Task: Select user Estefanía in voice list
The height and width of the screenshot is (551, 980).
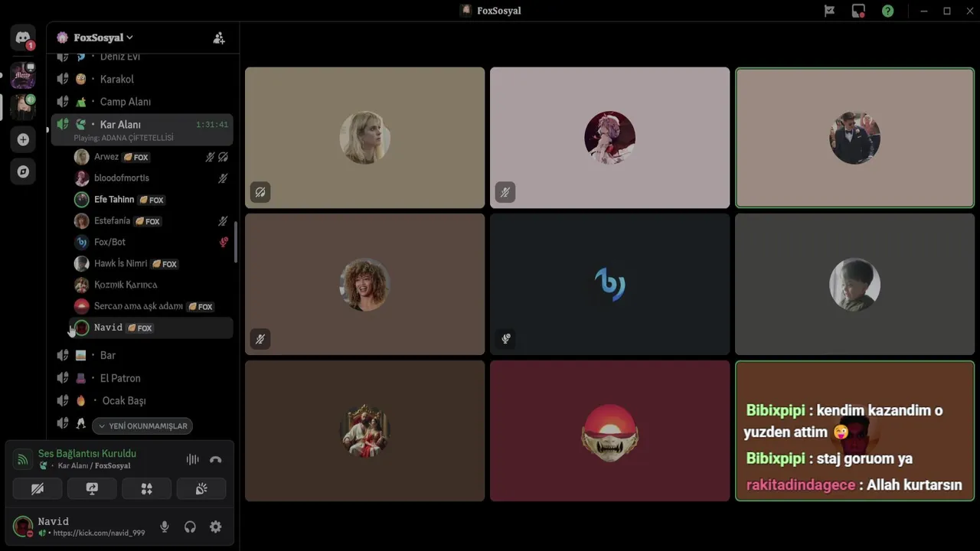Action: [x=151, y=221]
